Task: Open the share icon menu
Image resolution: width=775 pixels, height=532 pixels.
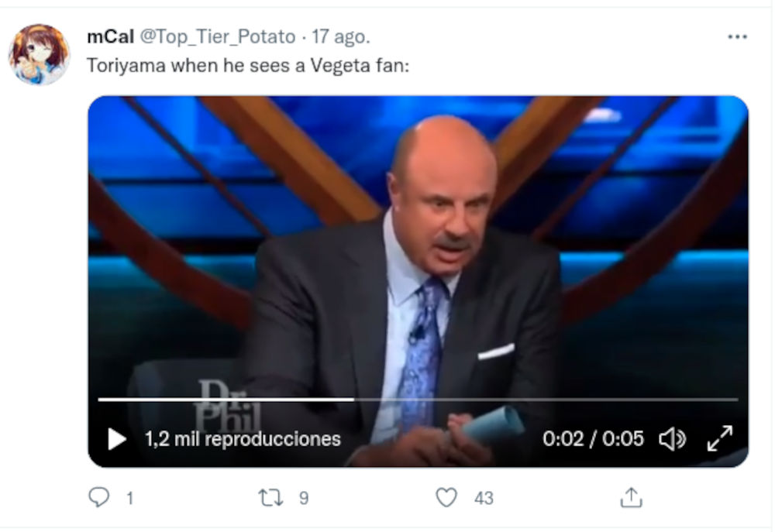Action: click(632, 497)
